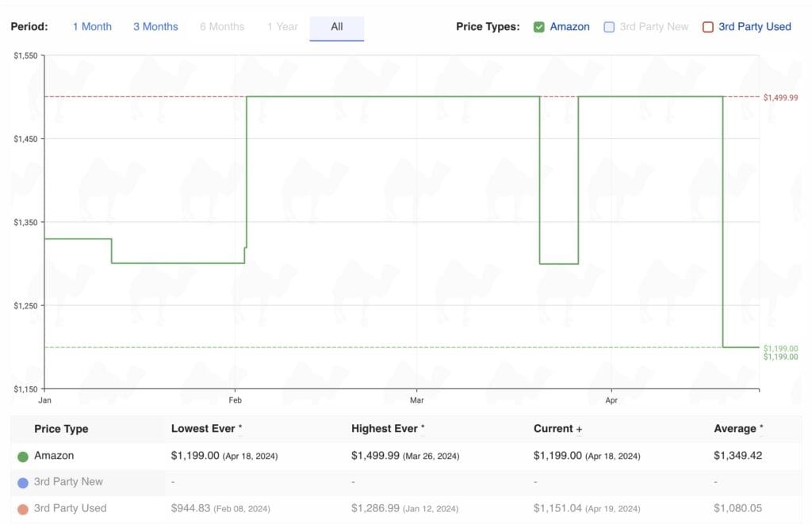The image size is (812, 524).
Task: Click the red $1,499.99 chart label
Action: pos(780,98)
